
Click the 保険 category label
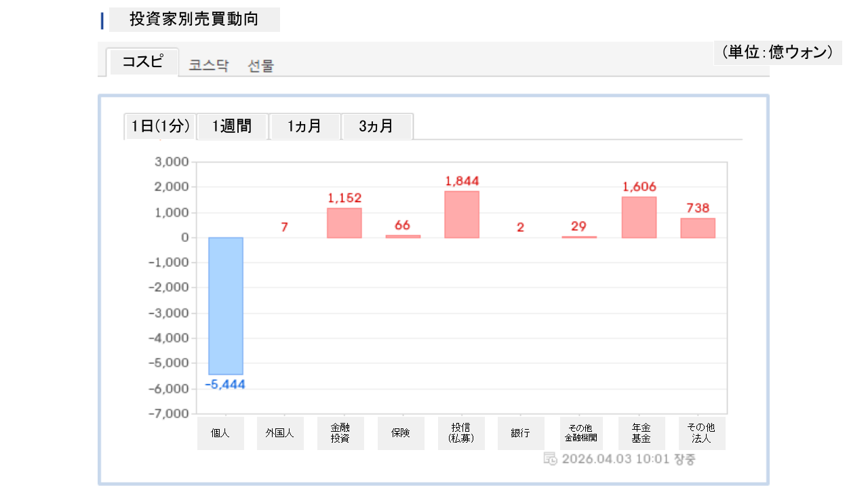[401, 433]
